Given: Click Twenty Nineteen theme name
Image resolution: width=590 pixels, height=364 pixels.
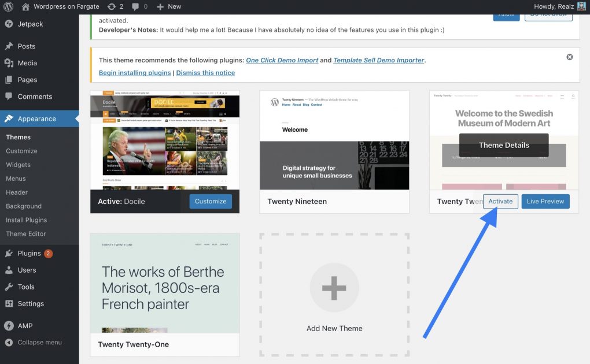Looking at the screenshot, I should 297,201.
